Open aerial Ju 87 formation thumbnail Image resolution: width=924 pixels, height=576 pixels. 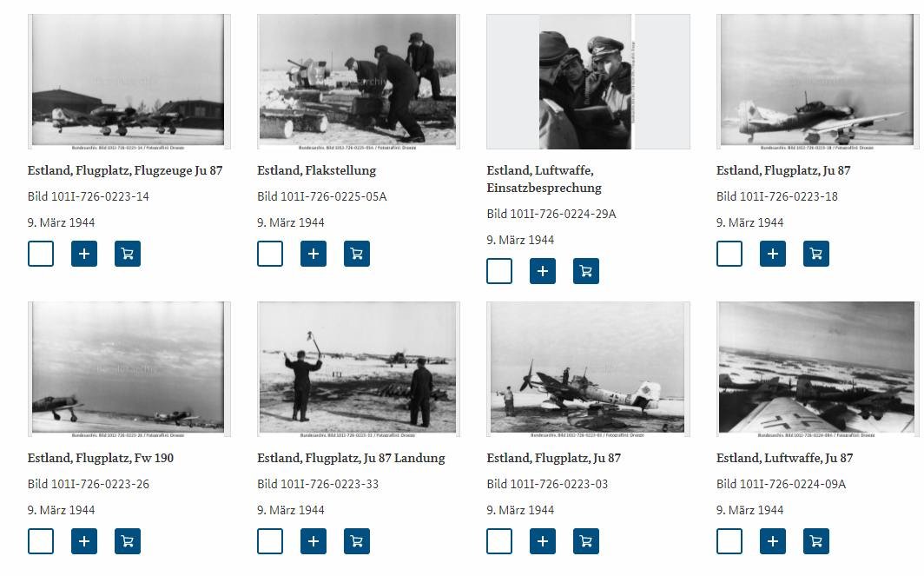click(817, 369)
